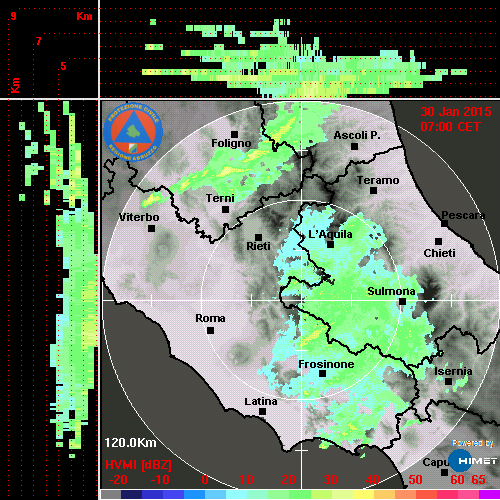Click the Latina city marker square
The width and height of the screenshot is (500, 500).
click(263, 412)
